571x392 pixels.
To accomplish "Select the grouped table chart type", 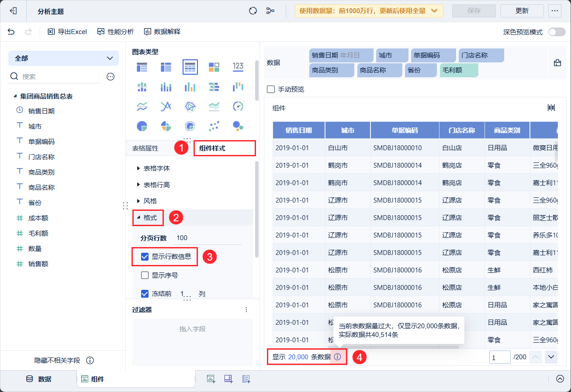I will pos(142,67).
